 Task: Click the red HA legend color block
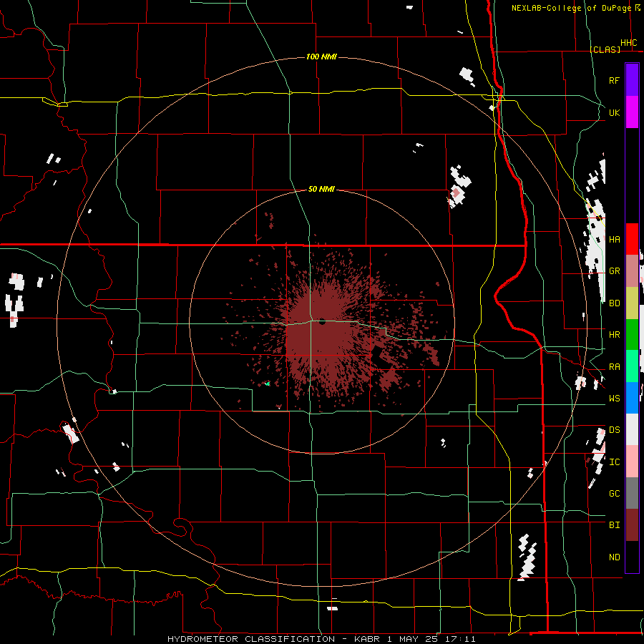tap(632, 239)
